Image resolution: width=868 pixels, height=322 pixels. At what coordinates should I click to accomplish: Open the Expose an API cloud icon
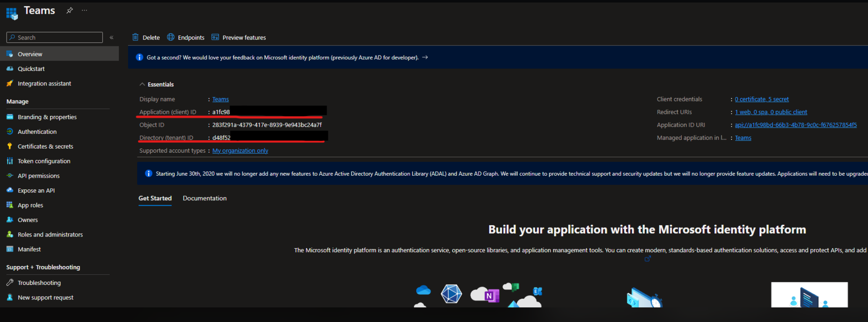(10, 190)
